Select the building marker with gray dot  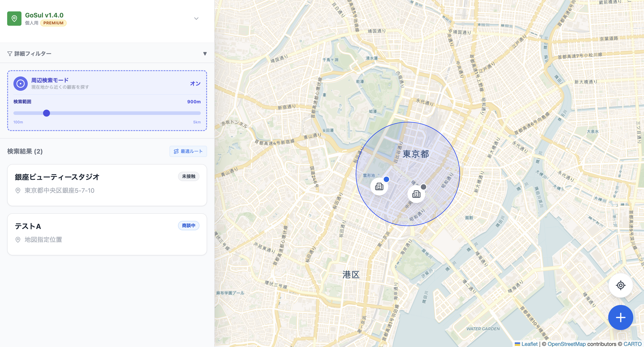pyautogui.click(x=416, y=194)
